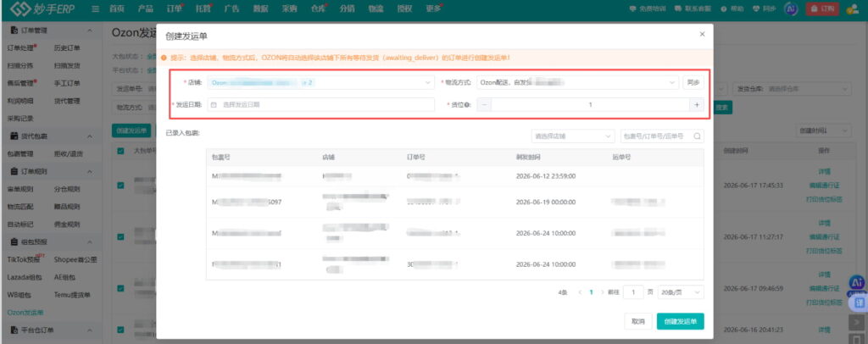
Task: Confirm with dialog 创建发运单 button
Action: (681, 321)
